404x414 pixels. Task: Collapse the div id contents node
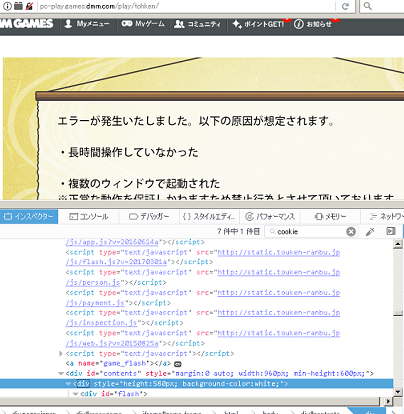pos(61,373)
